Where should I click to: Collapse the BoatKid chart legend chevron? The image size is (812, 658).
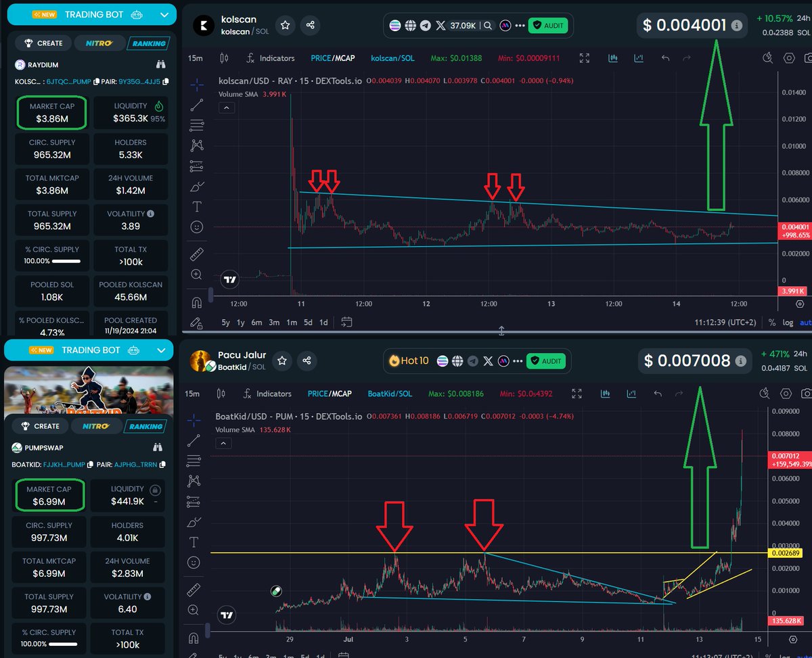(x=223, y=443)
